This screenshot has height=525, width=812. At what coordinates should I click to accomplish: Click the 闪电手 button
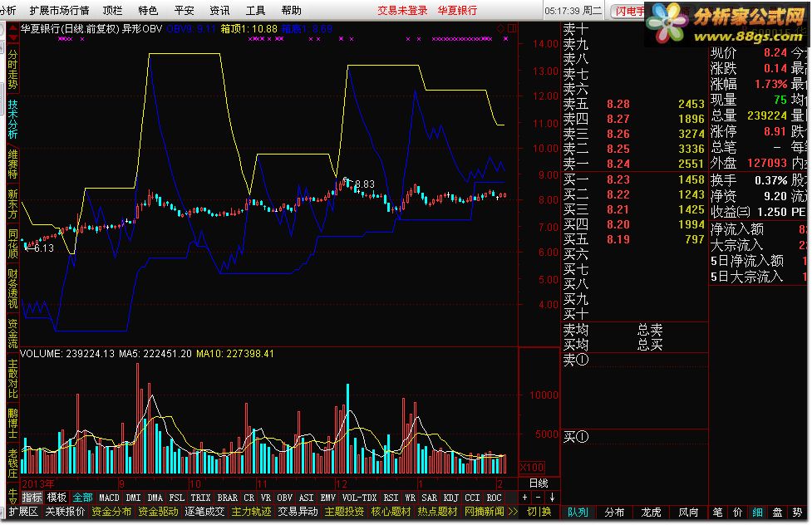629,11
